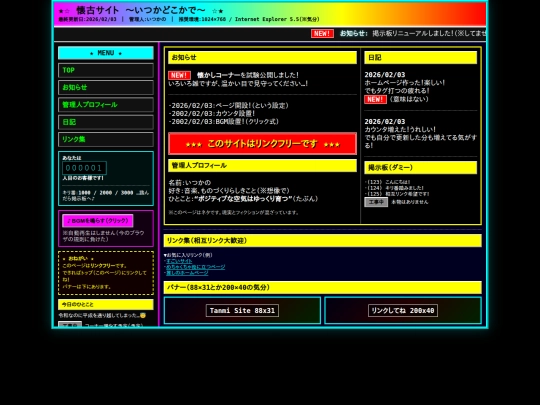This screenshot has height=405, width=540.
Task: Click NEW! badge beside 懐かしコーナー
Action: click(179, 75)
